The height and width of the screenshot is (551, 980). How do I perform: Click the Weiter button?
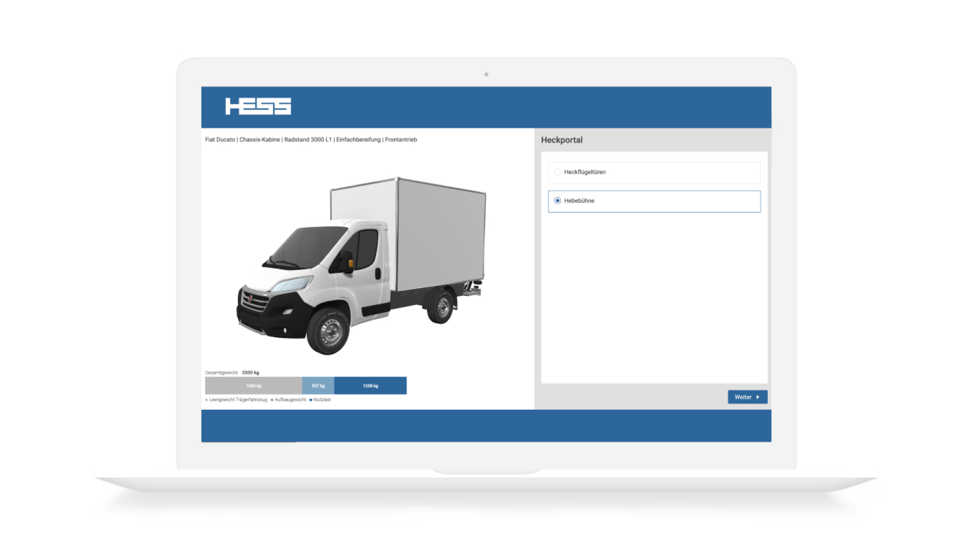pos(747,397)
